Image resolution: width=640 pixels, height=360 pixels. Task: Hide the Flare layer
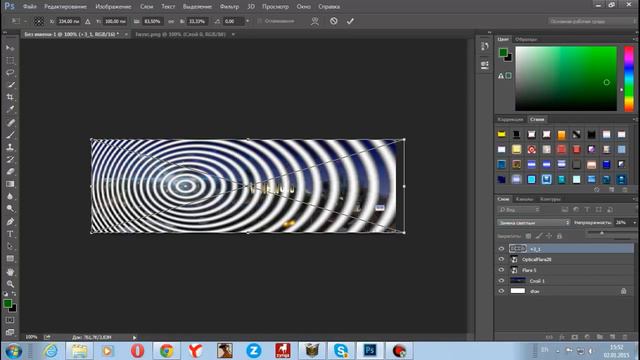point(501,270)
